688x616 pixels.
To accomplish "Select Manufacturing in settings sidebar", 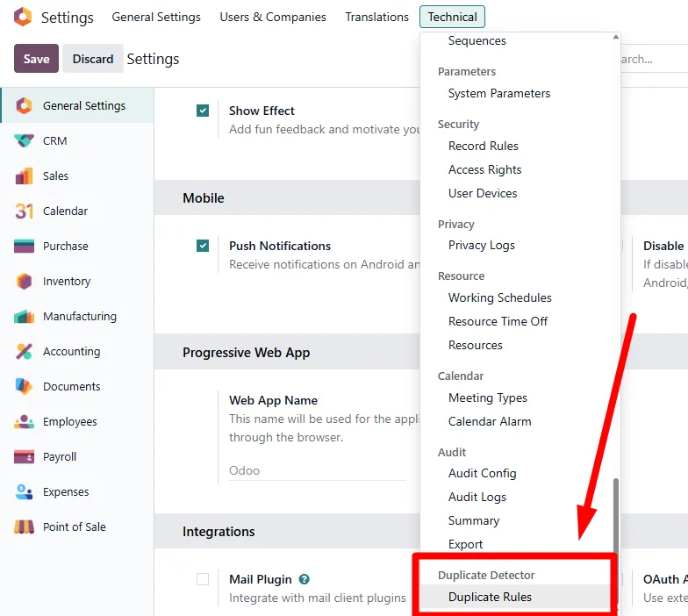I will tap(77, 316).
